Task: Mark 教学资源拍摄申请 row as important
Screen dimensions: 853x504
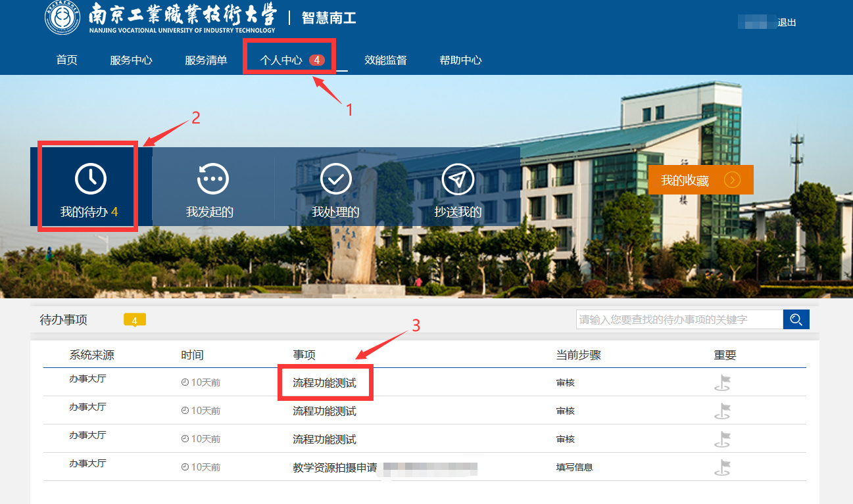Action: (x=722, y=468)
